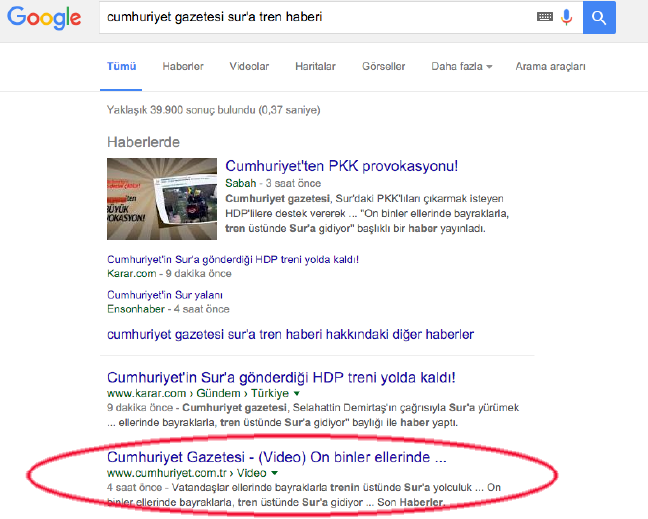Open "Cumhuriyet'in Sur yalanı" link
Image resolution: width=648 pixels, height=519 pixels.
164,295
